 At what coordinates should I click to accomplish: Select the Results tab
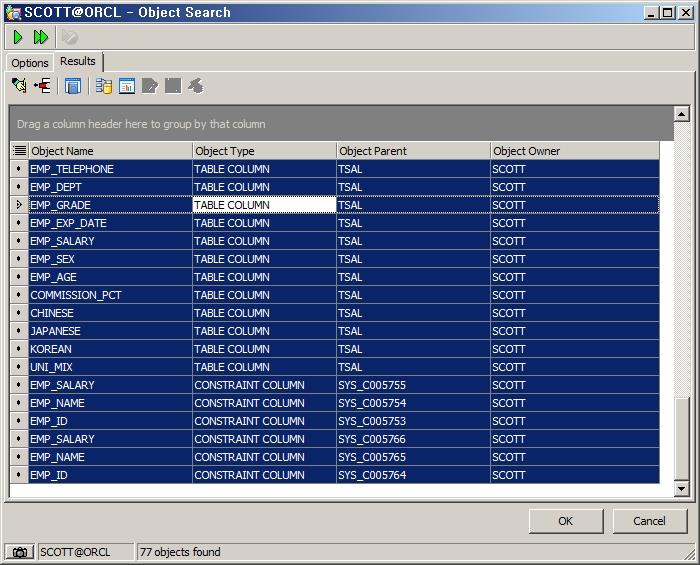pyautogui.click(x=78, y=62)
